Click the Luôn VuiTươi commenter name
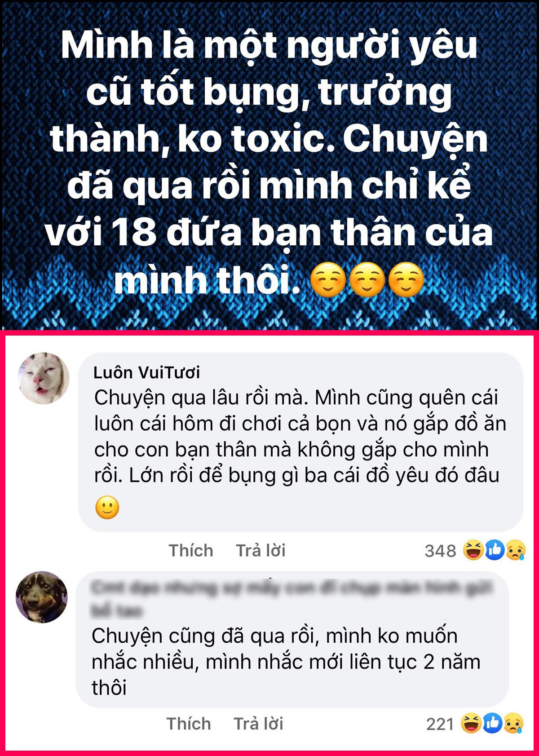539x756 pixels. [146, 372]
